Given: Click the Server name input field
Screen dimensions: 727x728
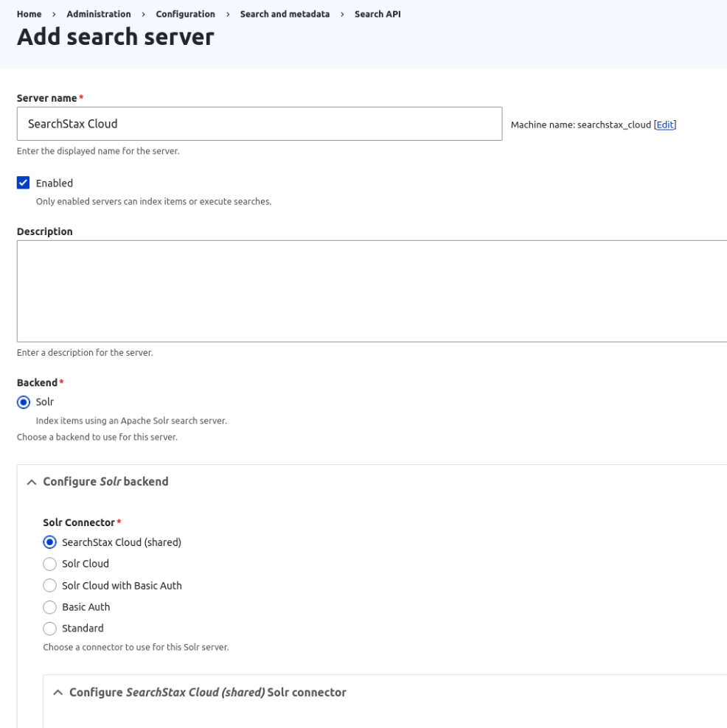Looking at the screenshot, I should click(x=259, y=124).
